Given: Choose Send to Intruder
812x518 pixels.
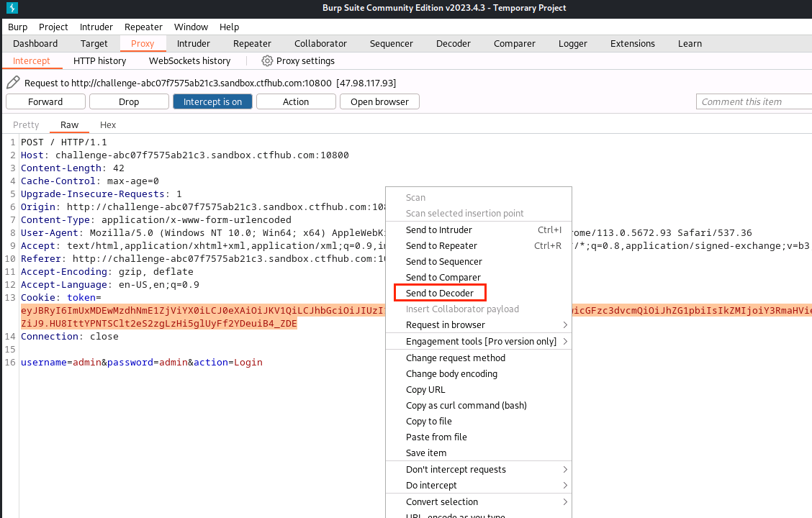Looking at the screenshot, I should pyautogui.click(x=479, y=230).
